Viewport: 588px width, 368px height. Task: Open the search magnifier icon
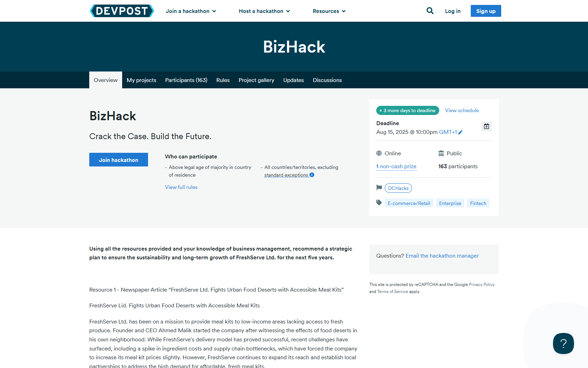pyautogui.click(x=430, y=11)
